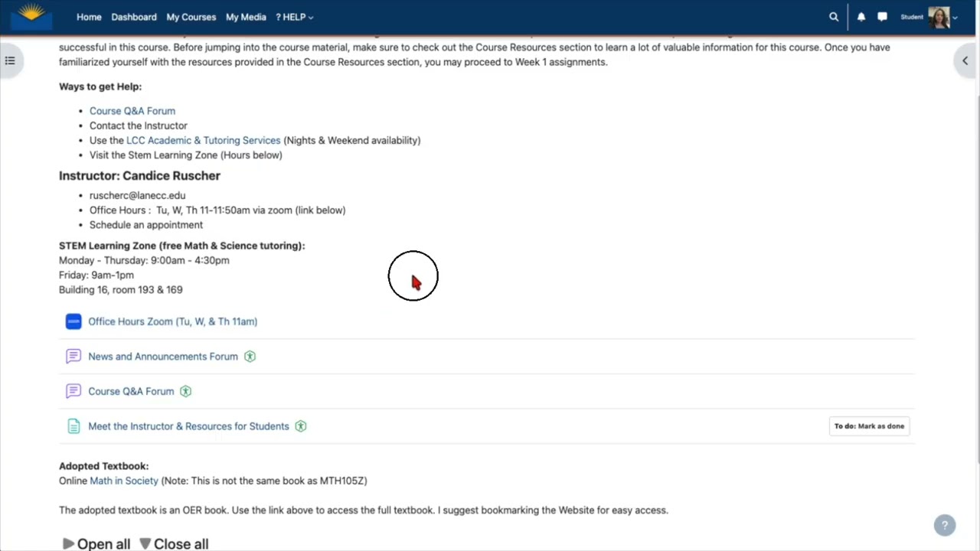The image size is (980, 551).
Task: Click accessibility badge next to Meet the Instructor
Action: coord(301,426)
